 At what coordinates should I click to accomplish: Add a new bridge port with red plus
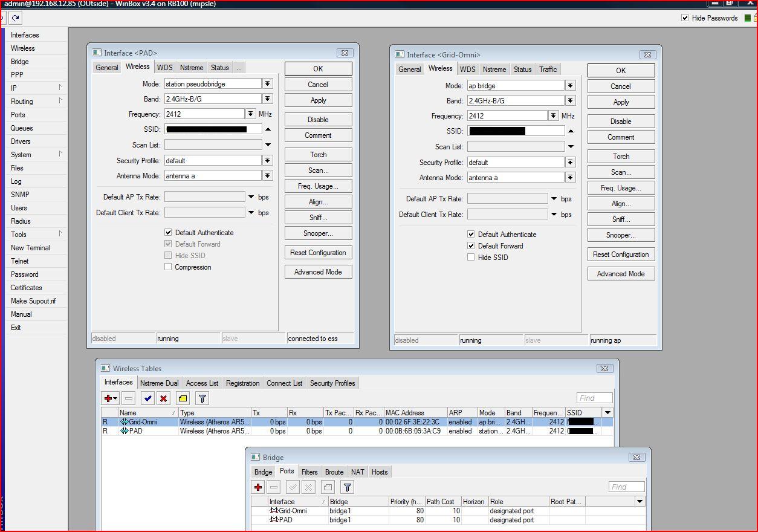coord(258,487)
